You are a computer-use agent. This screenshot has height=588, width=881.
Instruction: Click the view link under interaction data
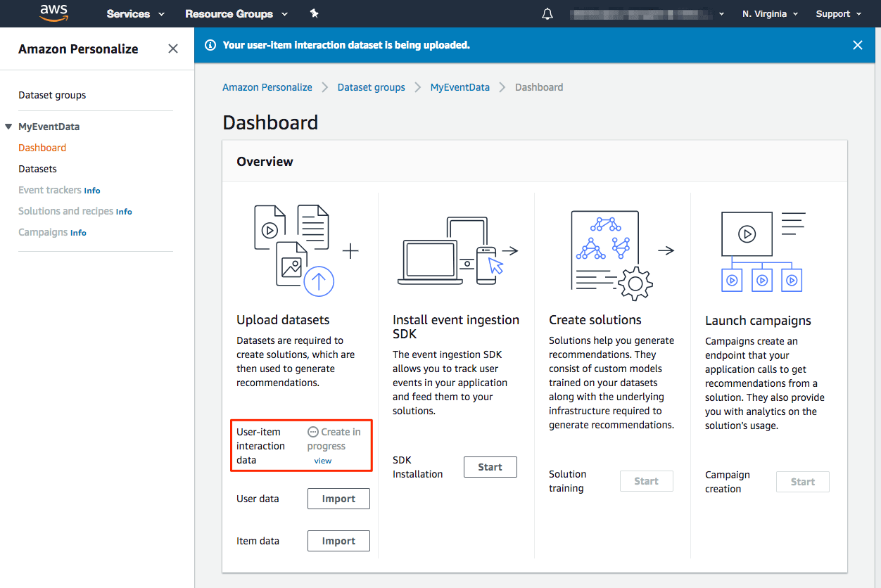tap(322, 460)
